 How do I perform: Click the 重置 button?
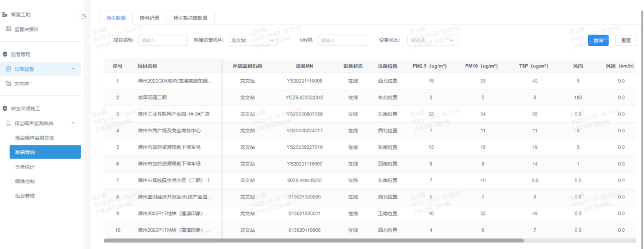pos(626,40)
